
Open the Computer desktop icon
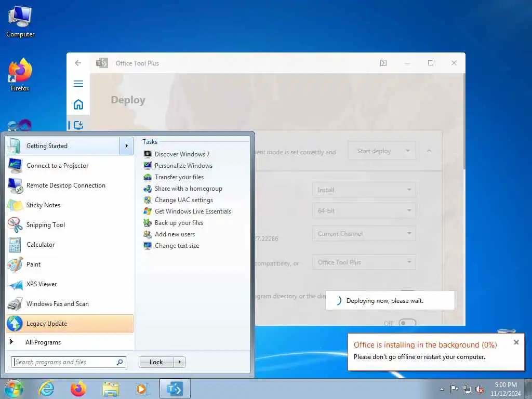point(20,22)
